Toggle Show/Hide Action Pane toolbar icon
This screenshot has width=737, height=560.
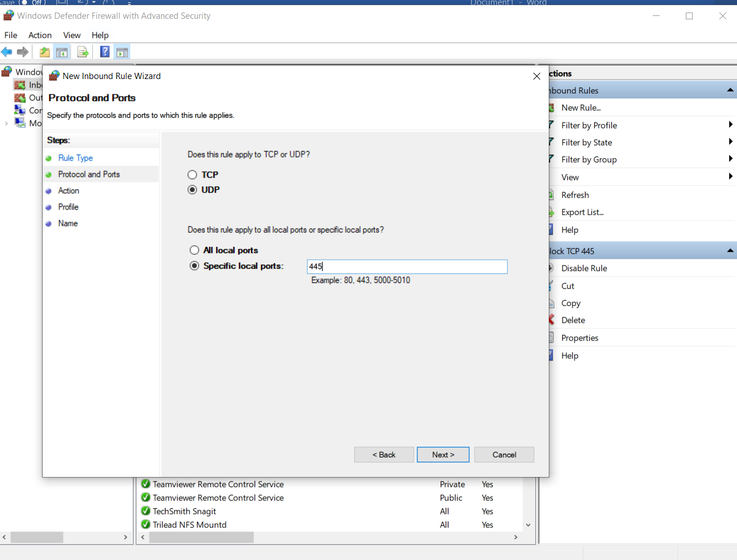122,52
